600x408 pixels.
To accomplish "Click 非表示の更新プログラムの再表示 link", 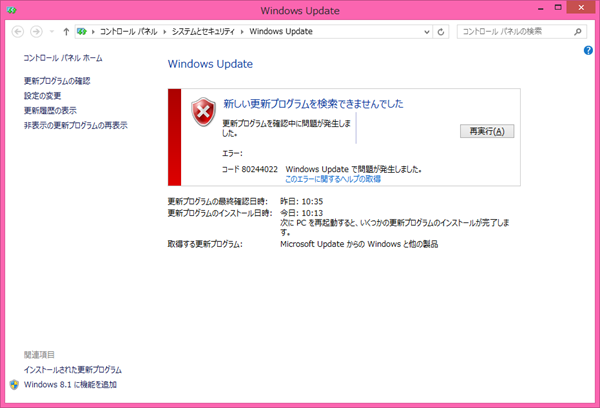I will pos(76,126).
